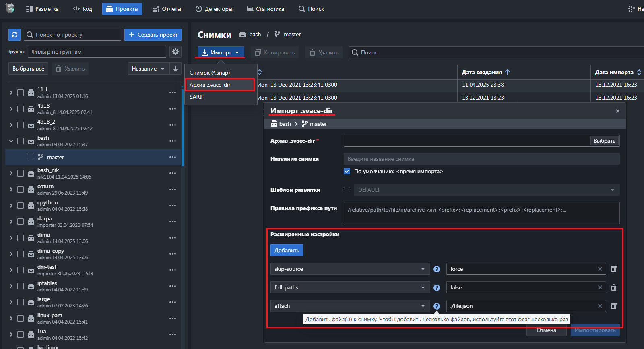Uncheck По умолчанию: время импорта checkbox

click(x=347, y=171)
